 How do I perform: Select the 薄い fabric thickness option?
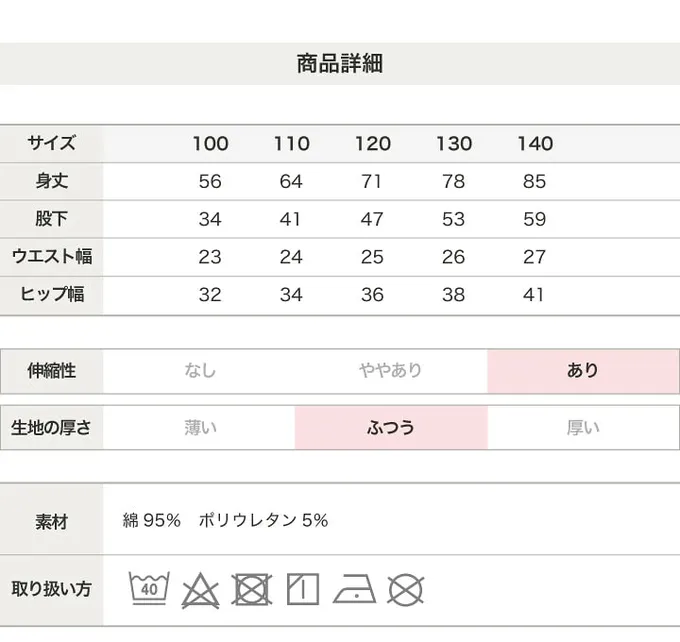click(199, 428)
